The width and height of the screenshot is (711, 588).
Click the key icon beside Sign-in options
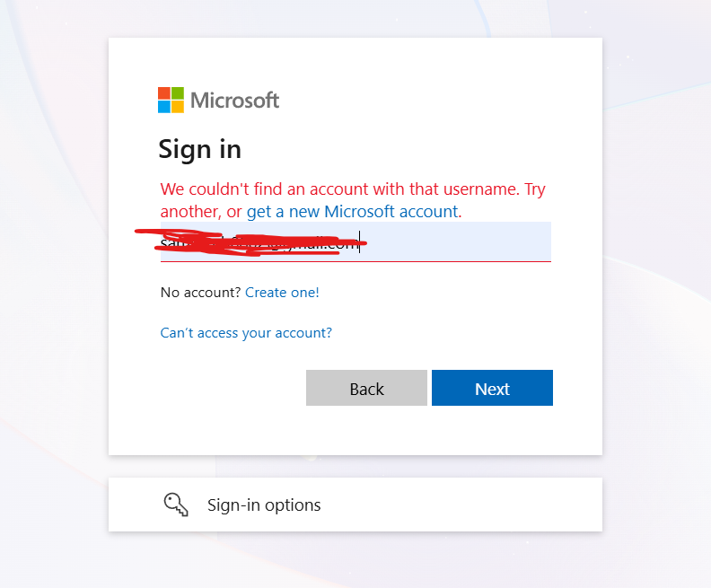point(176,505)
